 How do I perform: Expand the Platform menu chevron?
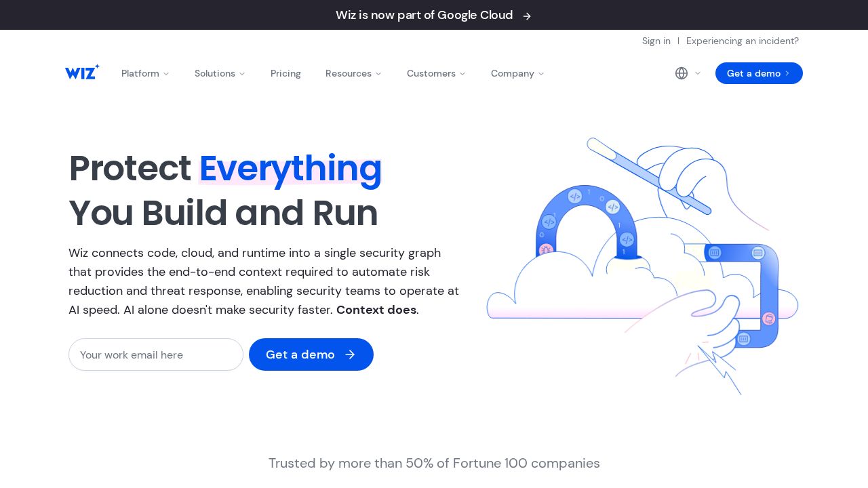(166, 74)
